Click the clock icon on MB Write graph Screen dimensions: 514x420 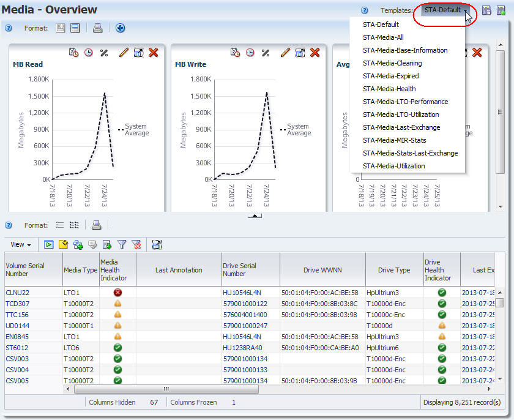pyautogui.click(x=250, y=53)
